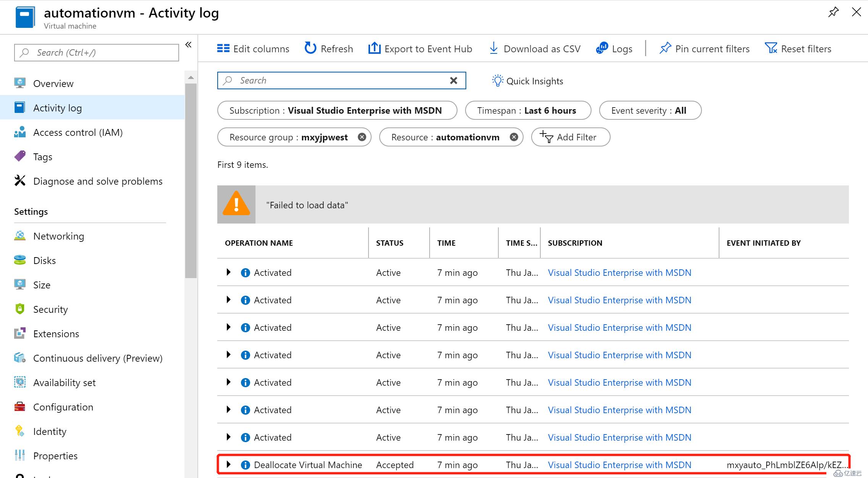Click into the activity log Search field
This screenshot has height=478, width=868.
(341, 80)
